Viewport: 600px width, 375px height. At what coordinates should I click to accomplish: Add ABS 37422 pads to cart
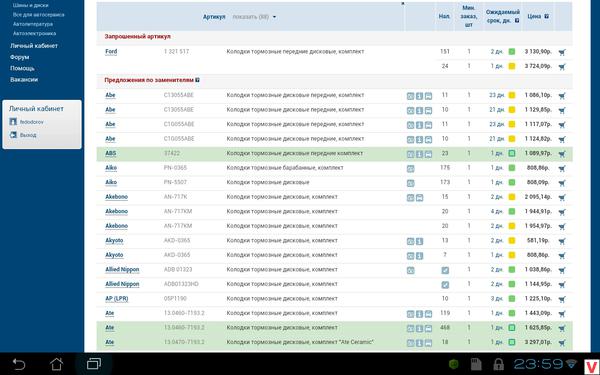click(x=562, y=154)
